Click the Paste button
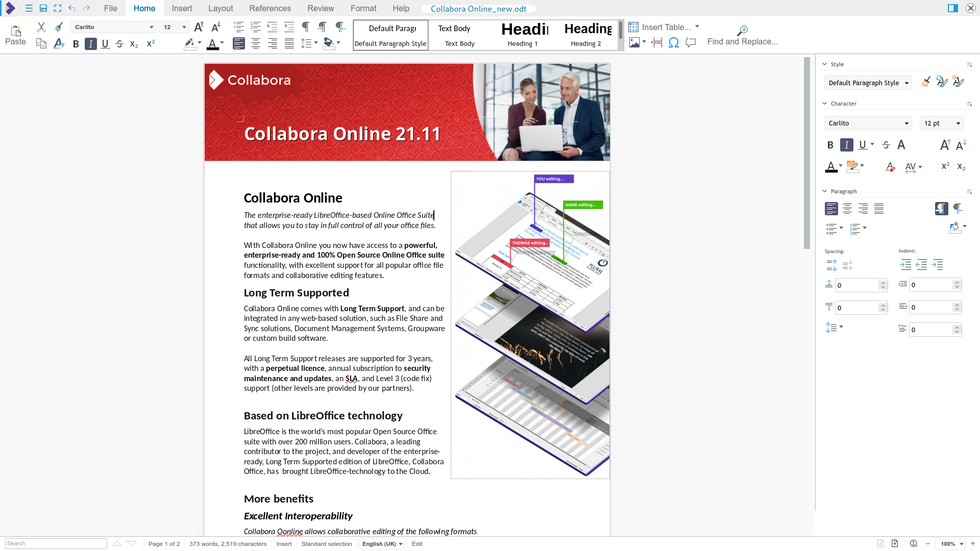The width and height of the screenshot is (980, 551). (x=15, y=35)
